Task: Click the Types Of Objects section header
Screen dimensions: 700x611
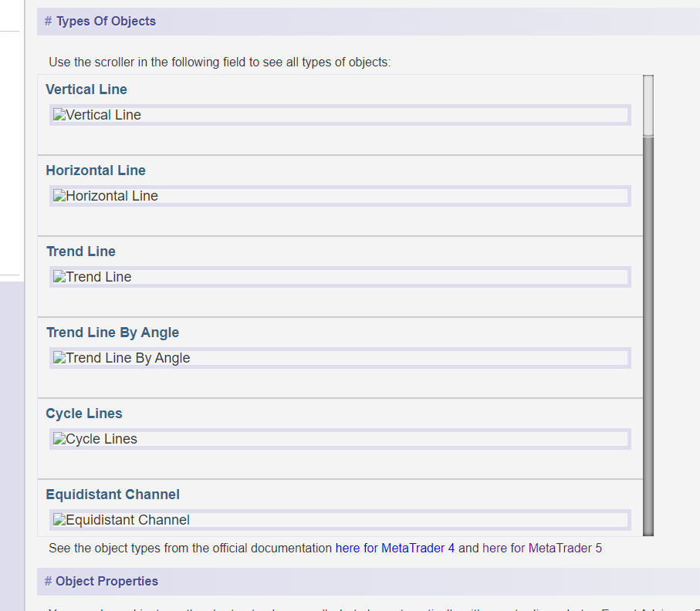Action: point(368,22)
